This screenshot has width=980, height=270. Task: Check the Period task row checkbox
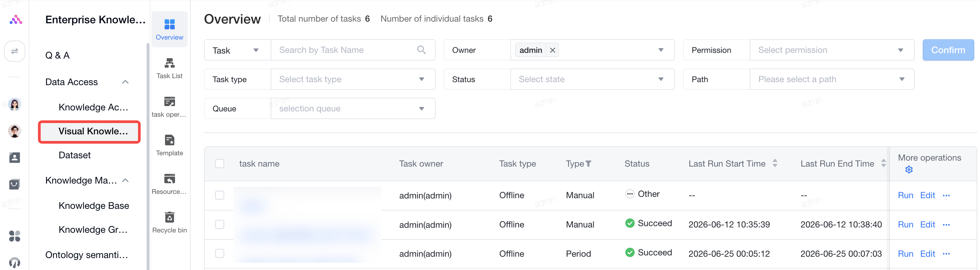click(x=220, y=253)
